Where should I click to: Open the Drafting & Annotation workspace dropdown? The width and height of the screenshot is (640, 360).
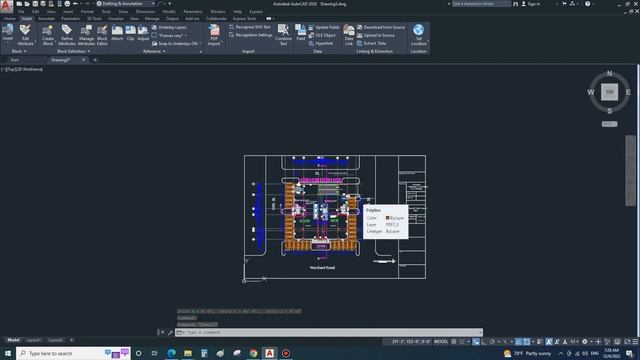(x=126, y=4)
